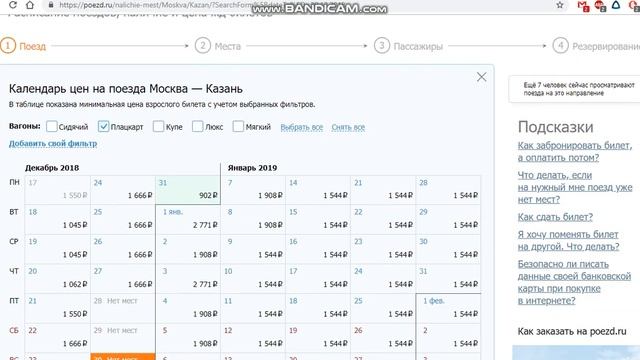This screenshot has width=640, height=360.
Task: Select January 7 priced 1 908 ₽
Action: pos(253,190)
